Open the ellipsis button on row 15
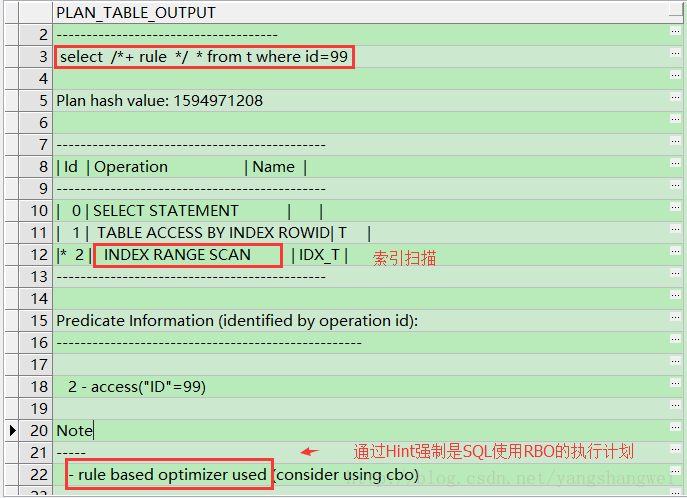 pos(676,319)
